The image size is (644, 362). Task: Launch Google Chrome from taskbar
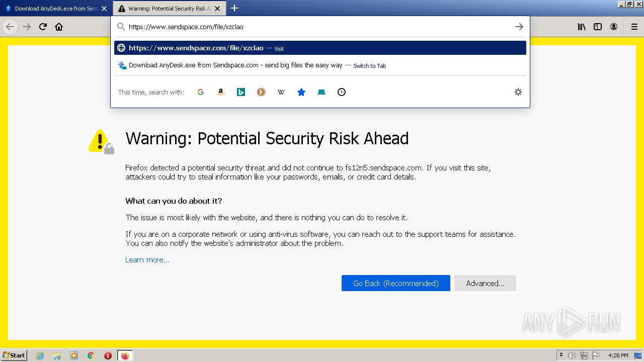pyautogui.click(x=91, y=355)
